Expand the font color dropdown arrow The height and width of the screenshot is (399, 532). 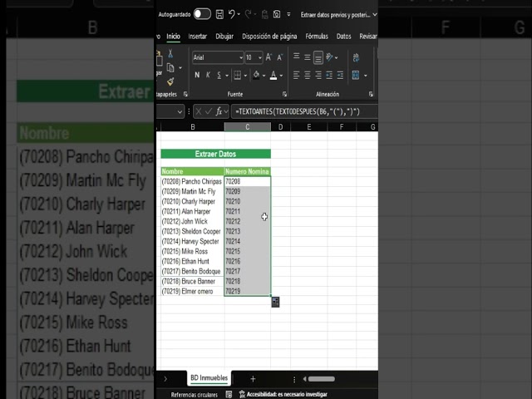[x=281, y=76]
